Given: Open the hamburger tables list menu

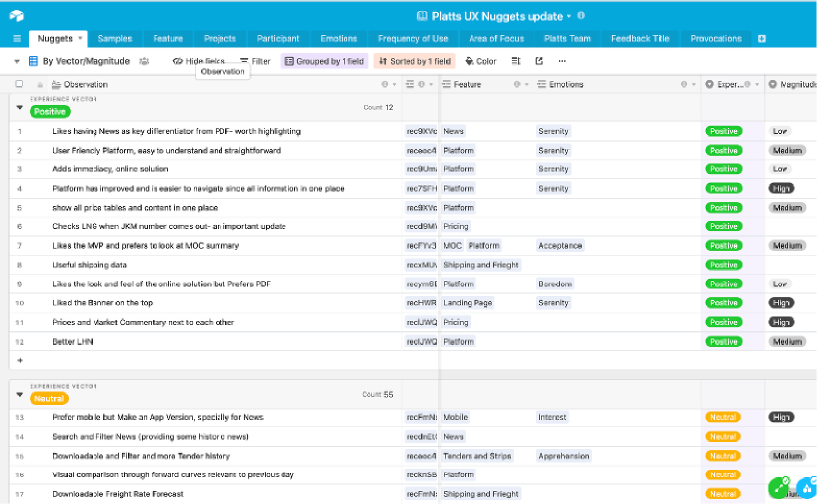Looking at the screenshot, I should pyautogui.click(x=17, y=39).
